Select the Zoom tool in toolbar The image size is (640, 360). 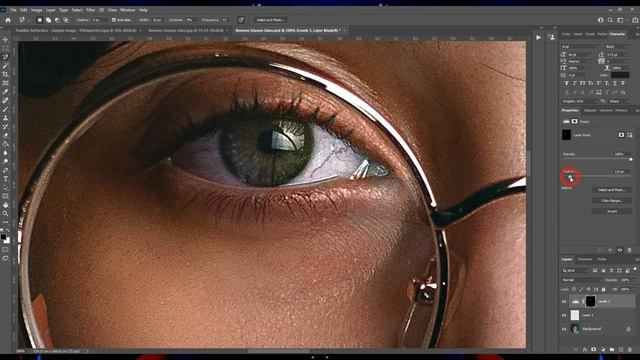(x=5, y=213)
